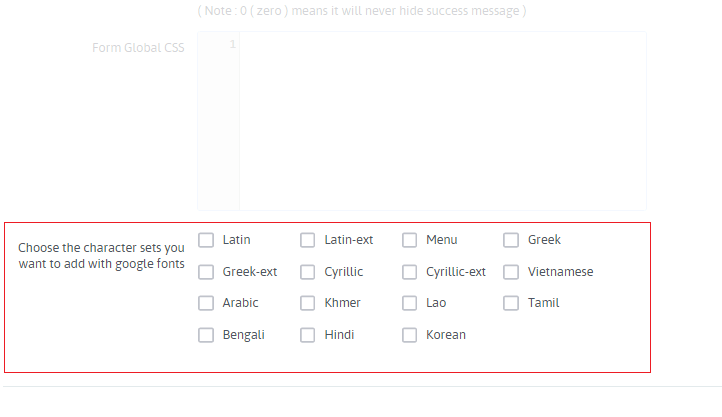Check the Cyrillic character set box
Screen dimensions: 722x417
coord(308,272)
